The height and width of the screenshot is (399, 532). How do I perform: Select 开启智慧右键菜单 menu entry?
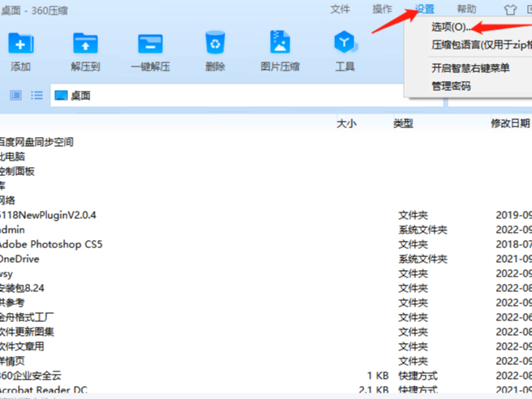click(x=470, y=68)
